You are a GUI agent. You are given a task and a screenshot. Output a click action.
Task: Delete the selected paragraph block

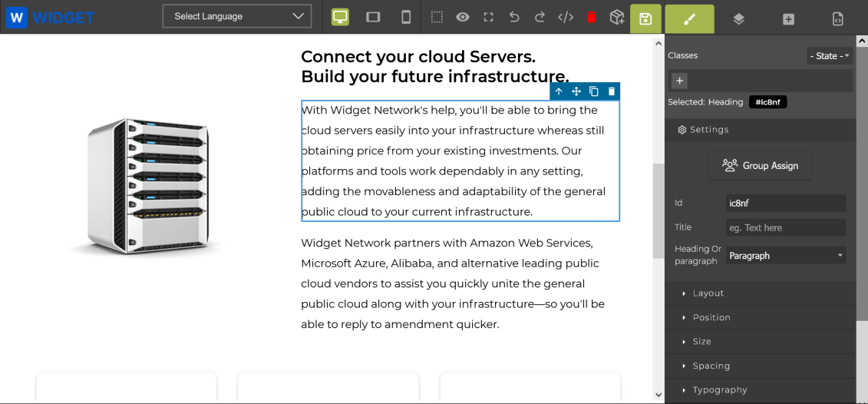click(611, 91)
